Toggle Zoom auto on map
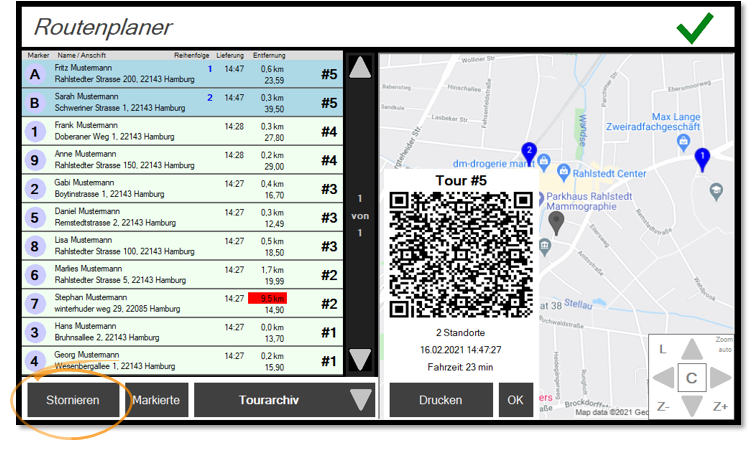The image size is (748, 450). coord(724,345)
